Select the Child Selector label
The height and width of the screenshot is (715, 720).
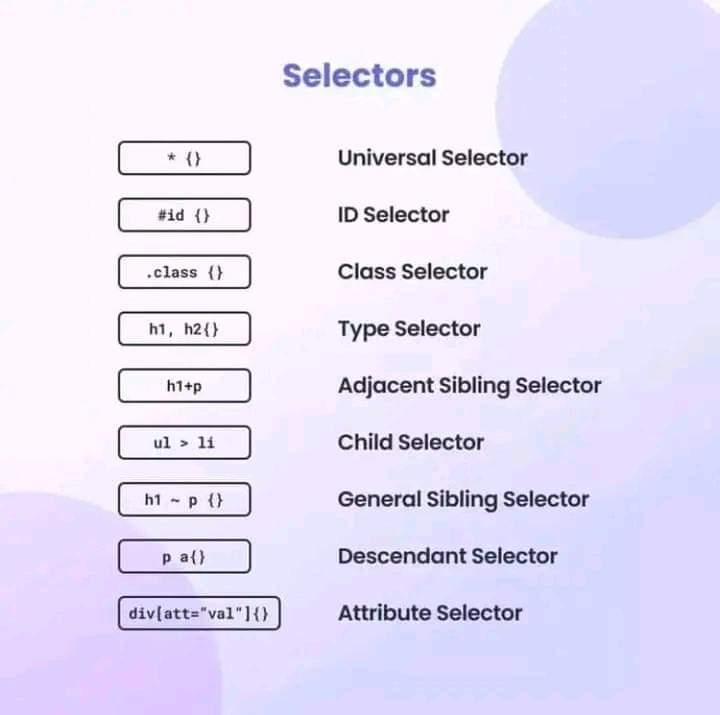click(411, 443)
